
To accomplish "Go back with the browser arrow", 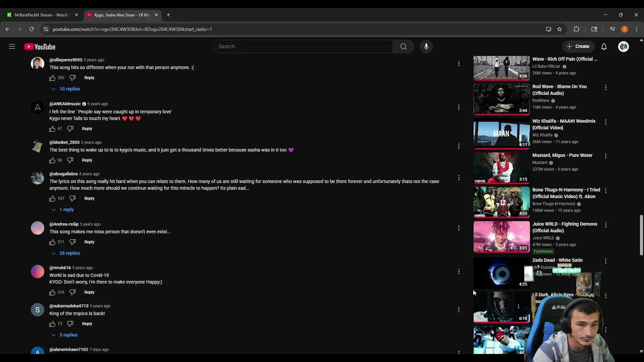I will [8, 29].
